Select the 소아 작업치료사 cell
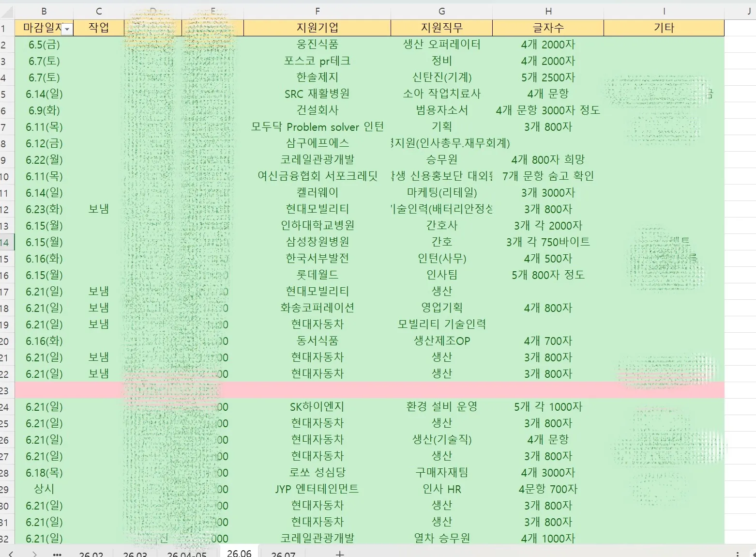This screenshot has width=756, height=557. [441, 94]
